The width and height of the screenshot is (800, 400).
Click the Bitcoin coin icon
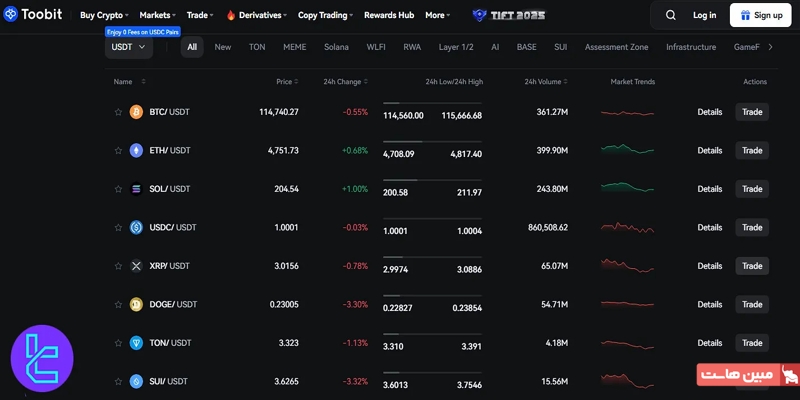[136, 112]
